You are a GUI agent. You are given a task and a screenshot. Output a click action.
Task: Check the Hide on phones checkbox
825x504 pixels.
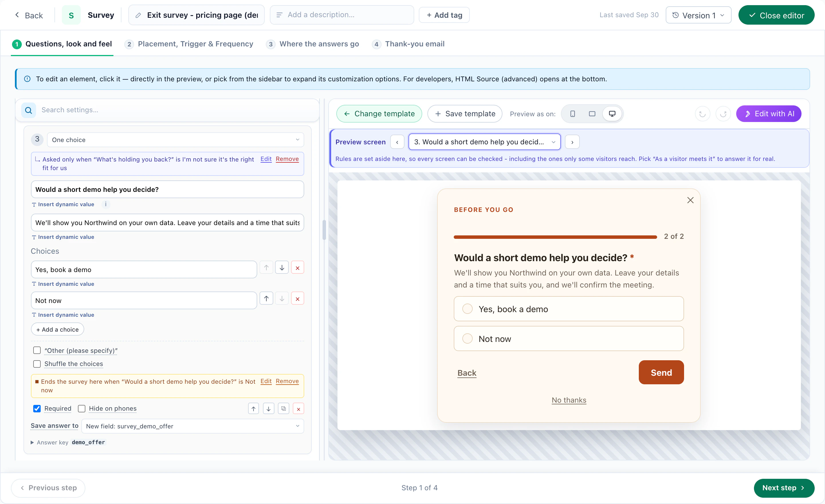click(x=81, y=409)
